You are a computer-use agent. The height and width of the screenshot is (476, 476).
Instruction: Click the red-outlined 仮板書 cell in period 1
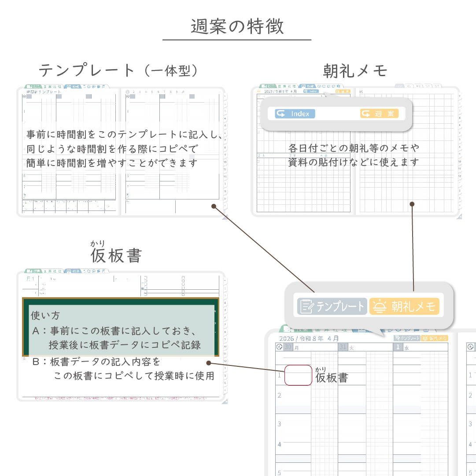[298, 376]
